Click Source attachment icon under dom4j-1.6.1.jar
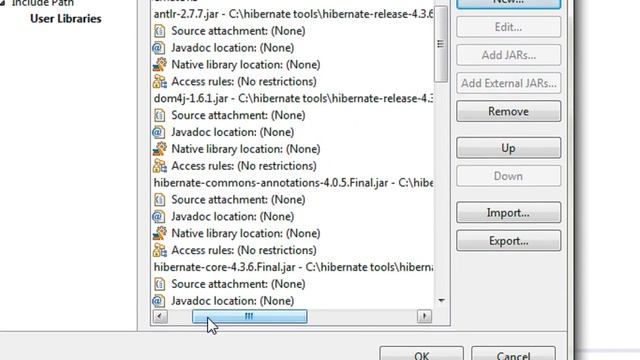640x360 pixels. [159, 116]
